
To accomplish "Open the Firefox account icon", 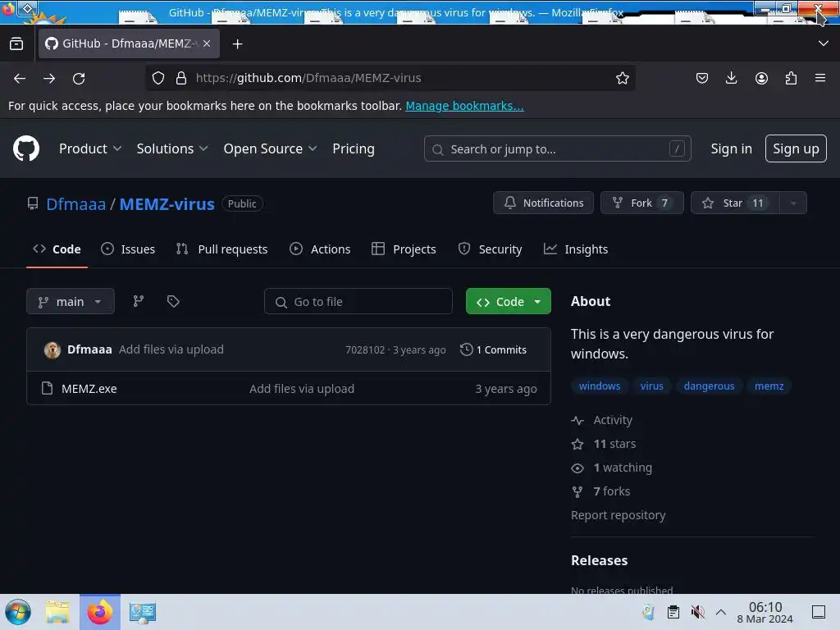I will [x=761, y=78].
